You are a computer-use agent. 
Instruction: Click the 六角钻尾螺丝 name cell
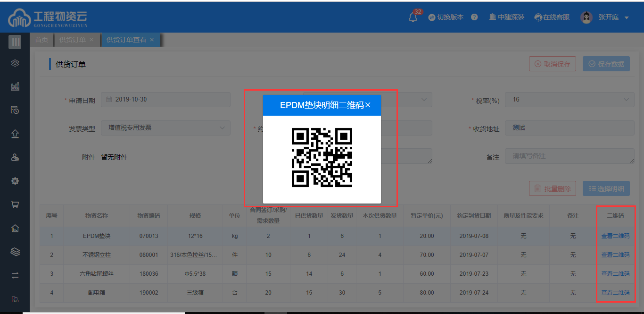tap(97, 274)
